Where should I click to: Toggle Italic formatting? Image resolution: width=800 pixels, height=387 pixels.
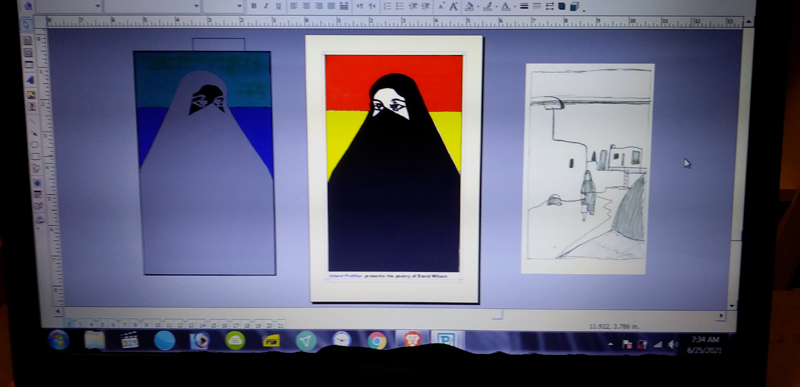click(265, 6)
